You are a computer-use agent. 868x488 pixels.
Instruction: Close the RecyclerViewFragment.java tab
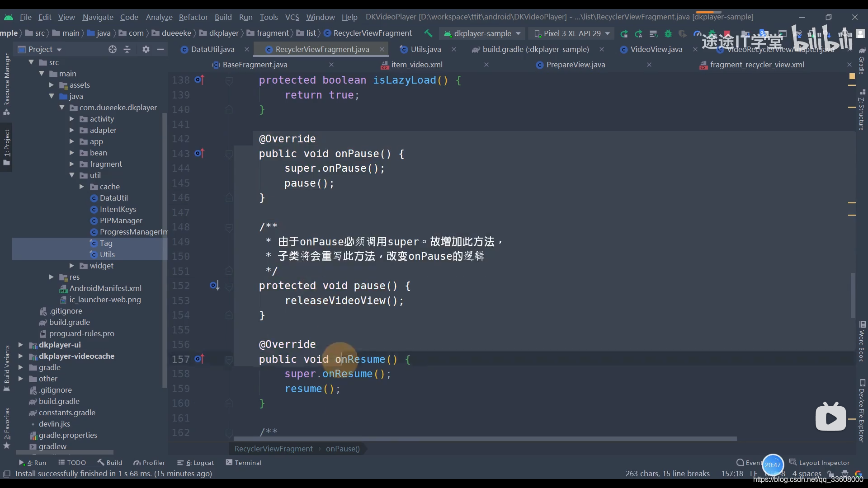pyautogui.click(x=382, y=49)
